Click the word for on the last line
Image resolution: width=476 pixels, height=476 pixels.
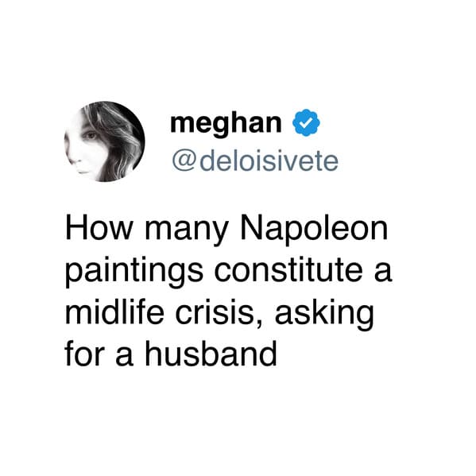[x=85, y=354]
